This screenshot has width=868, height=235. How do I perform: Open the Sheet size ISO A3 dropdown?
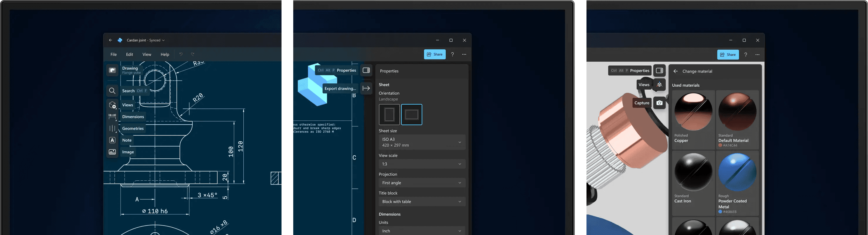tap(422, 142)
